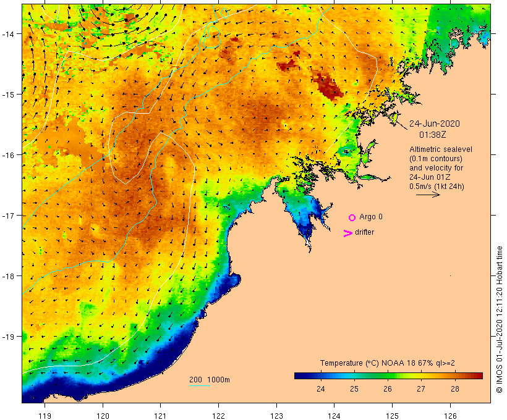Image resolution: width=507 pixels, height=420 pixels.
Task: Click the '24-Jun 01Z' text
Action: pos(430,177)
